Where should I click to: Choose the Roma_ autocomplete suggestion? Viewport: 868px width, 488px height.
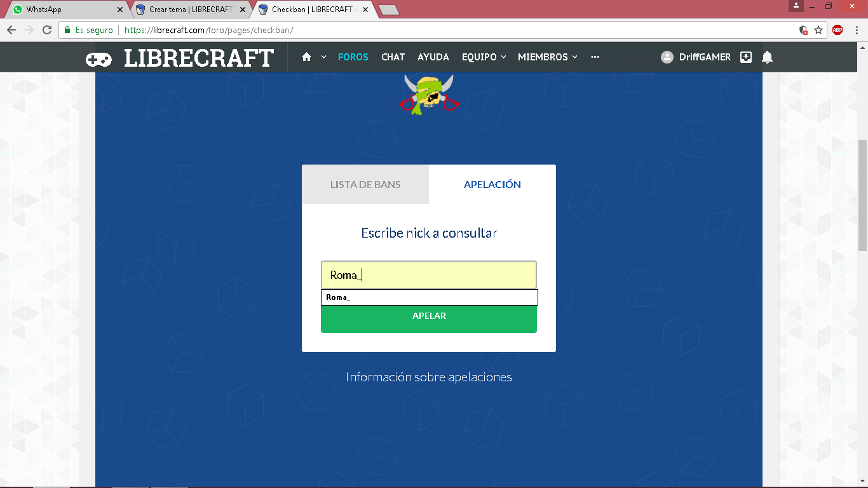tap(430, 297)
